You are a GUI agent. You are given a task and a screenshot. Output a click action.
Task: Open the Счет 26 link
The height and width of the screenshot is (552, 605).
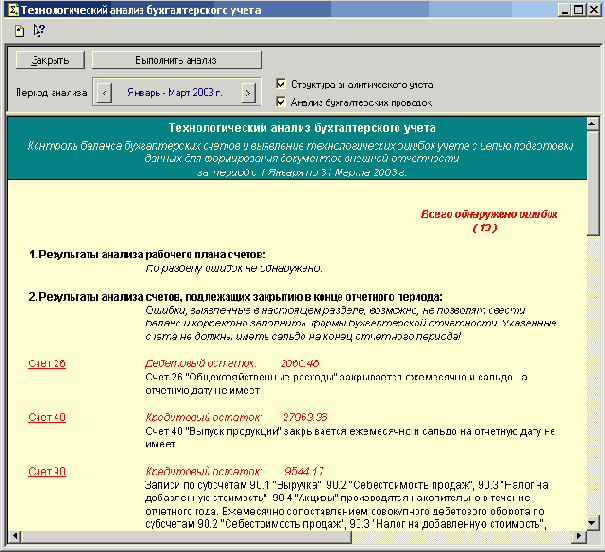click(x=47, y=363)
